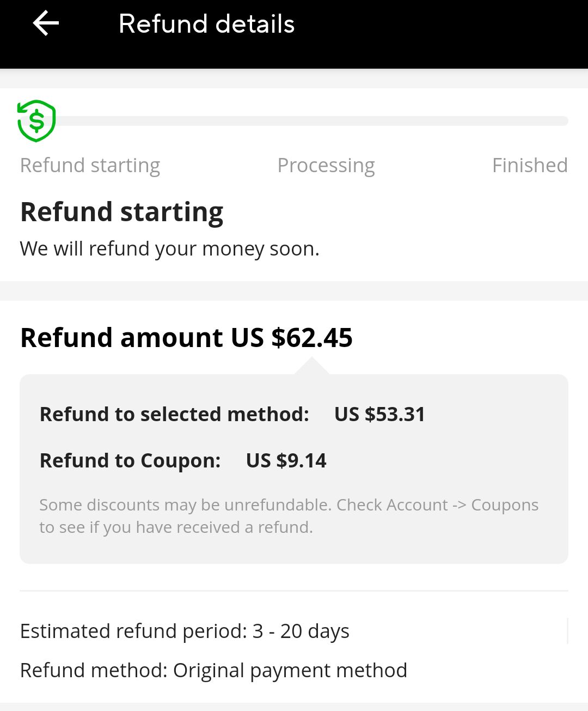Image resolution: width=588 pixels, height=711 pixels.
Task: Click "We will refund your money soon" message
Action: 169,248
